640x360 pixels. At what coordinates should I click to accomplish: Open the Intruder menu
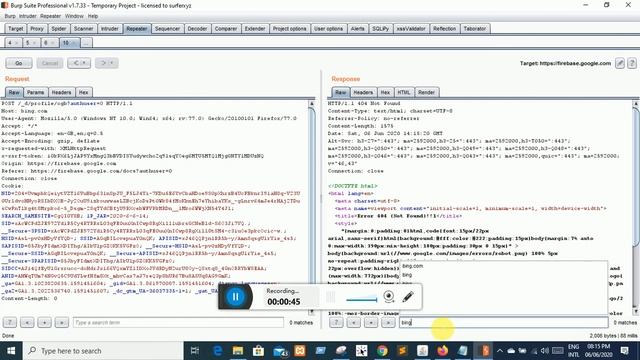tap(27, 16)
